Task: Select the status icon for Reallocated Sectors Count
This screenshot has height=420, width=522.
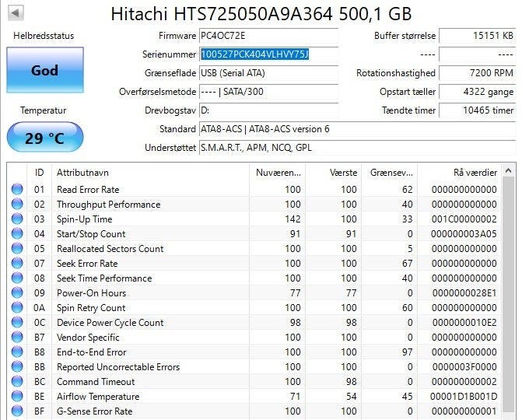Action: point(17,249)
